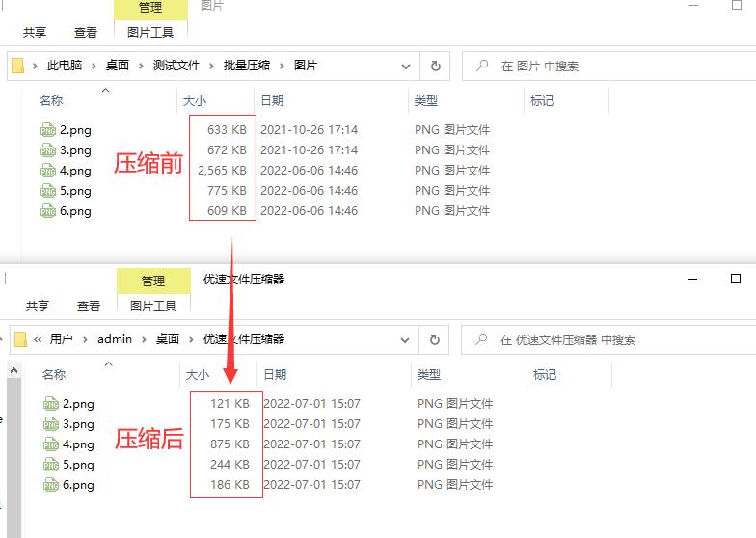Expand the chevron after 批量压缩 in the path
This screenshot has height=538, width=756.
[x=282, y=66]
